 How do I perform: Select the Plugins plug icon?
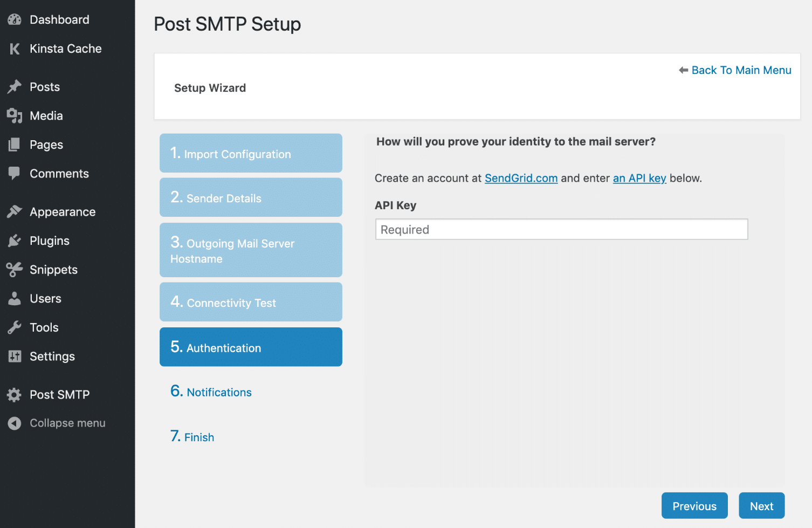14,241
